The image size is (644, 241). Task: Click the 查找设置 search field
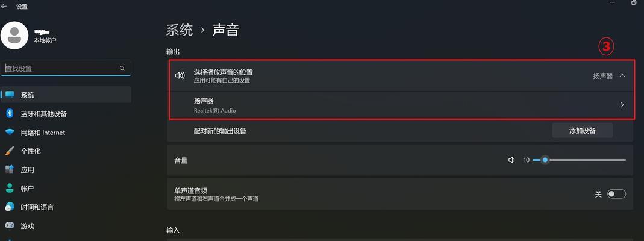click(66, 69)
